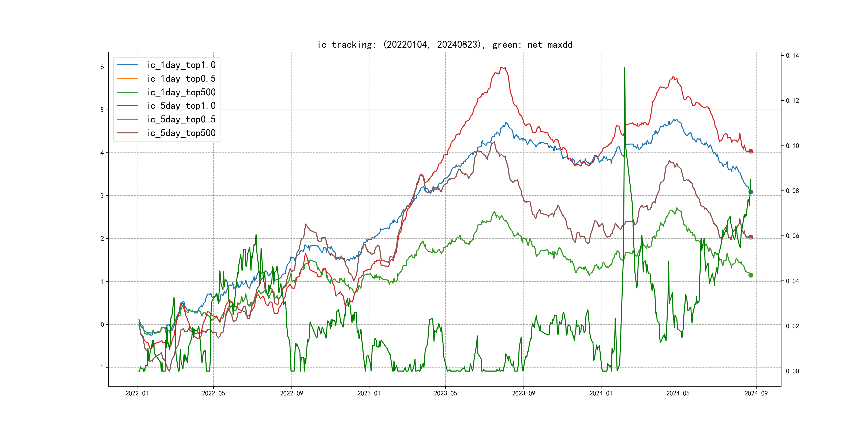
Task: Click the 6 left y-axis label
Action: [x=102, y=67]
